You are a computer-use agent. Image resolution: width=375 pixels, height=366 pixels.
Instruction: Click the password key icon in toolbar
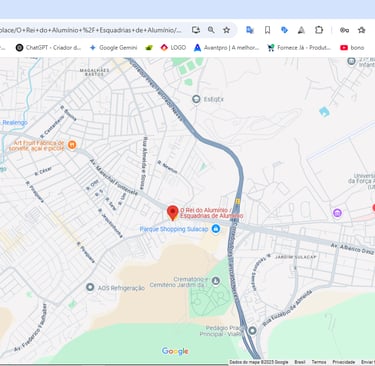(344, 30)
